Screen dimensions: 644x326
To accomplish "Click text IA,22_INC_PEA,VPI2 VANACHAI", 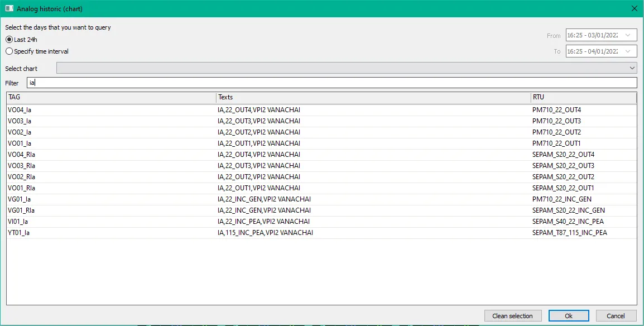I will pyautogui.click(x=263, y=221).
